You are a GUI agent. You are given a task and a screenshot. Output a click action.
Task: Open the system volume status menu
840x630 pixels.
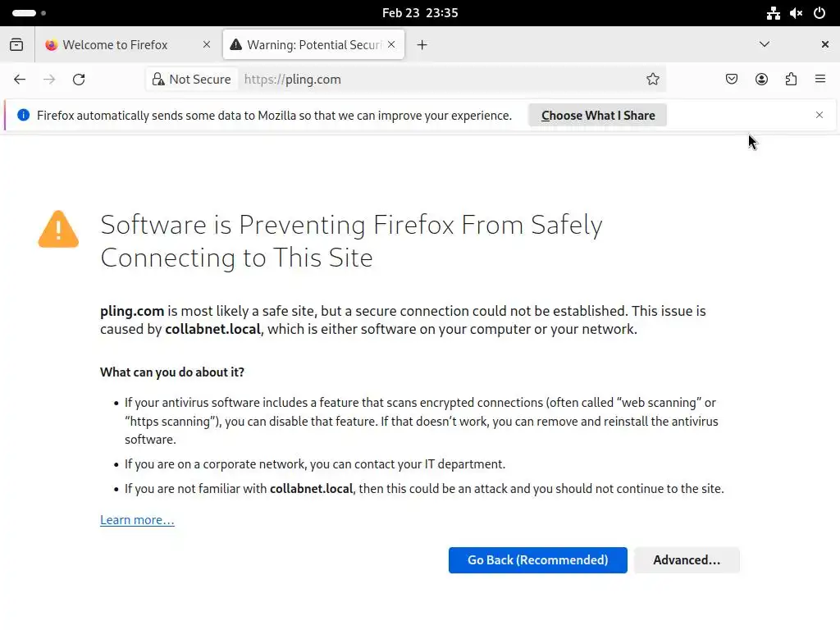click(796, 13)
